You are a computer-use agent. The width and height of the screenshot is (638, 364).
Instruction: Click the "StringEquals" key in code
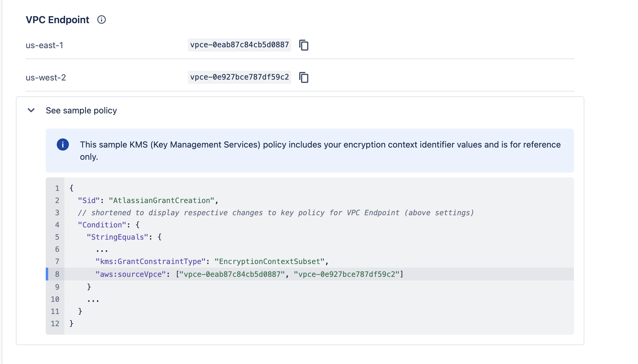pos(117,237)
